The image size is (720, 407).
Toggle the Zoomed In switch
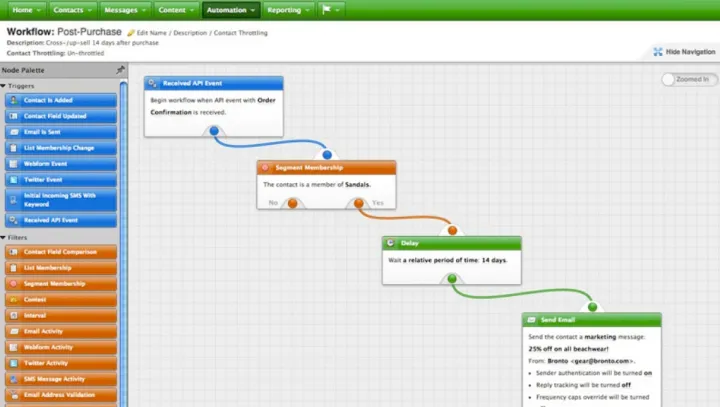coord(689,79)
